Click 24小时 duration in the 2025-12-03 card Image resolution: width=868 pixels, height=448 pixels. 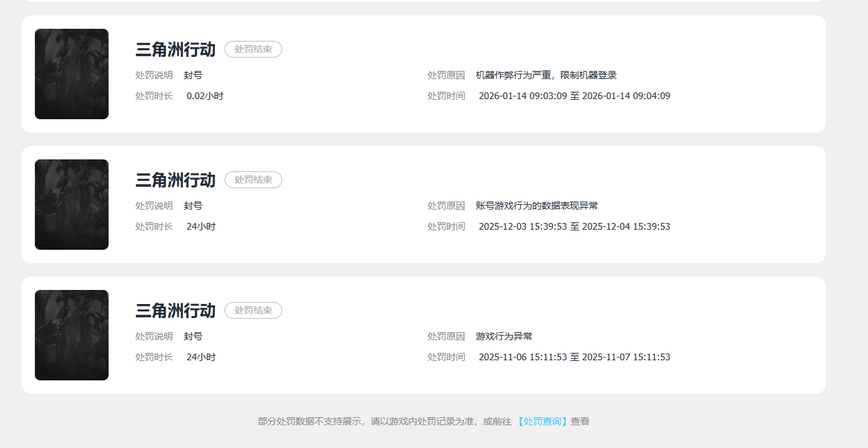(x=201, y=226)
